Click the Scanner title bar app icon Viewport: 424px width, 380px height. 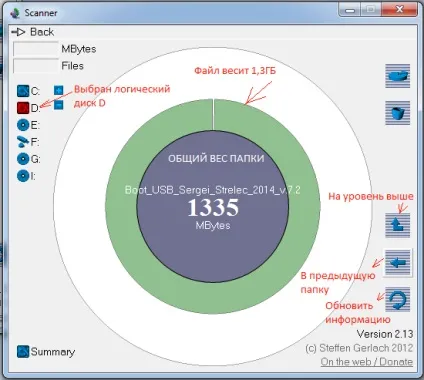(x=15, y=13)
